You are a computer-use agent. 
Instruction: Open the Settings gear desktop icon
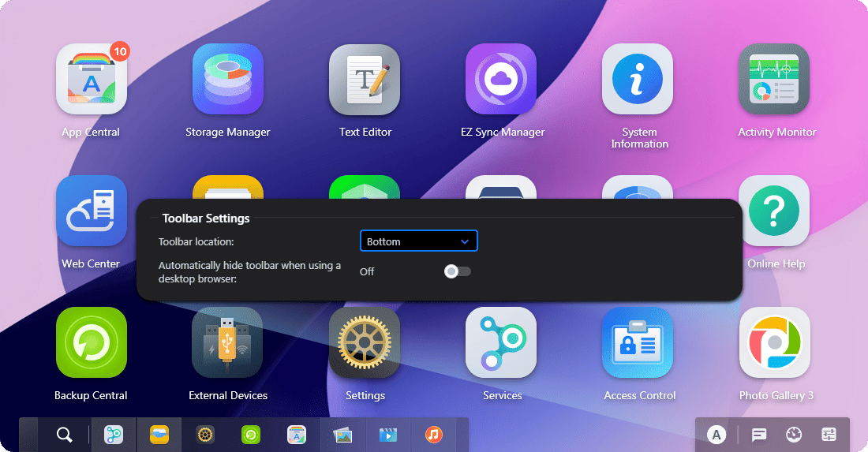click(x=365, y=342)
